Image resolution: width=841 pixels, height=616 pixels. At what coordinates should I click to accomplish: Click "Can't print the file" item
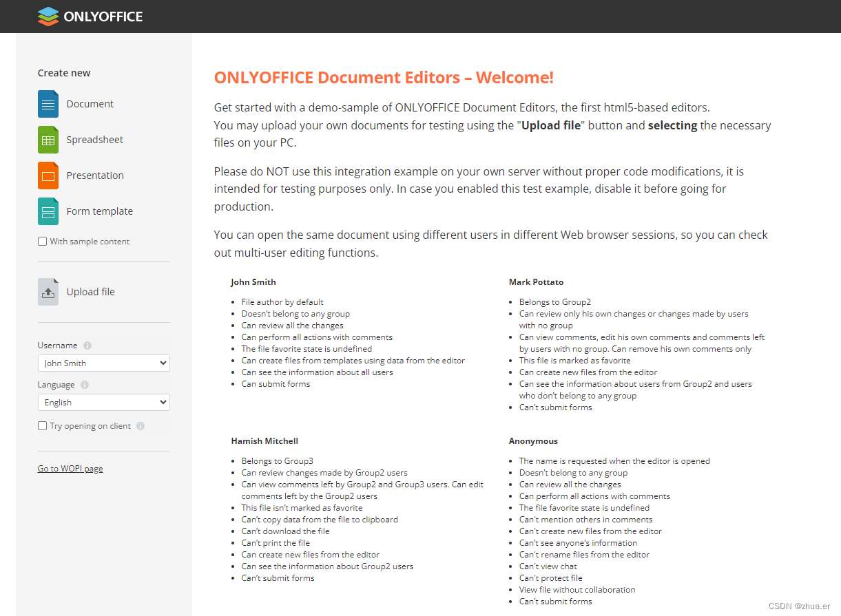[276, 543]
